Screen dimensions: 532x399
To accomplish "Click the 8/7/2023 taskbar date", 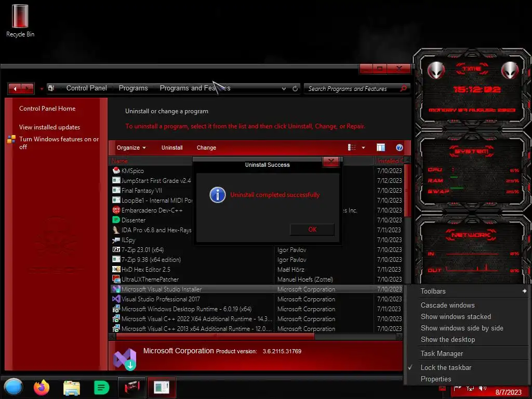I will coord(508,392).
